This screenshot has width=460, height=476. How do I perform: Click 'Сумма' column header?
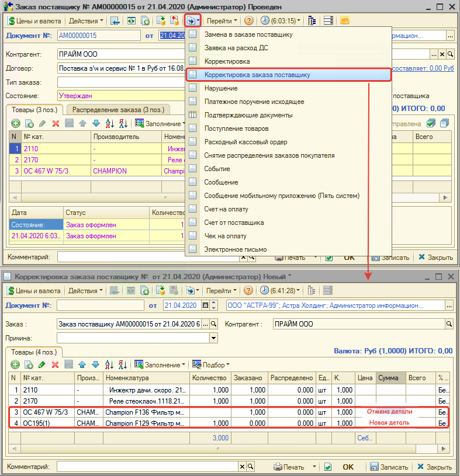(391, 378)
